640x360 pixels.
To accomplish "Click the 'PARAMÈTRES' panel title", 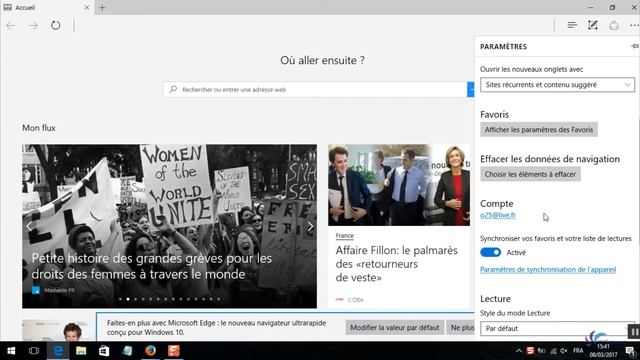I will point(503,47).
